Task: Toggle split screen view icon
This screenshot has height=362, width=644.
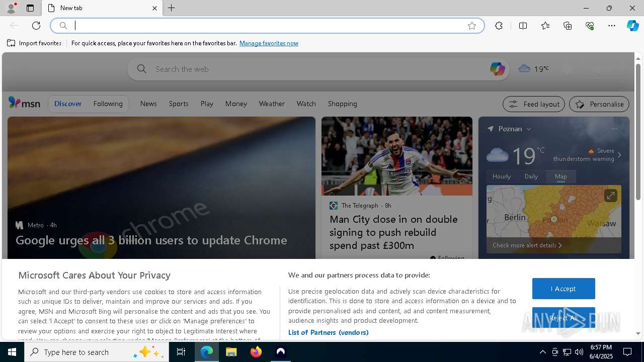Action: point(523,26)
